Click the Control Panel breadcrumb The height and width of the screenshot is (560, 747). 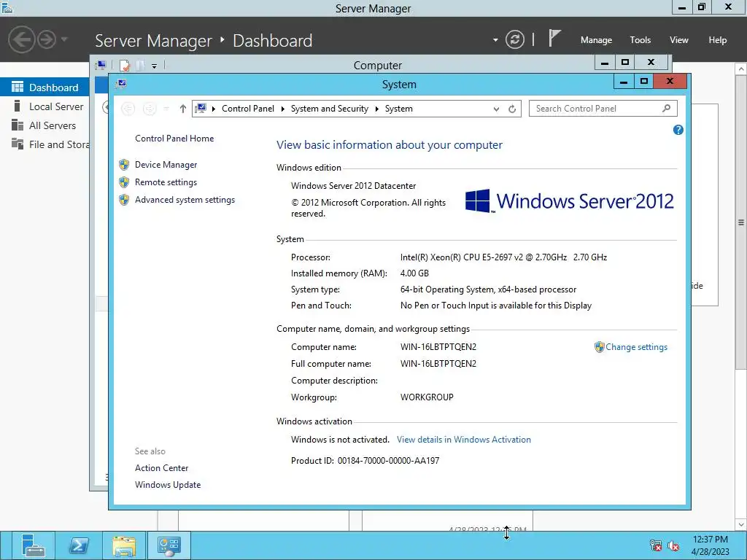point(248,109)
